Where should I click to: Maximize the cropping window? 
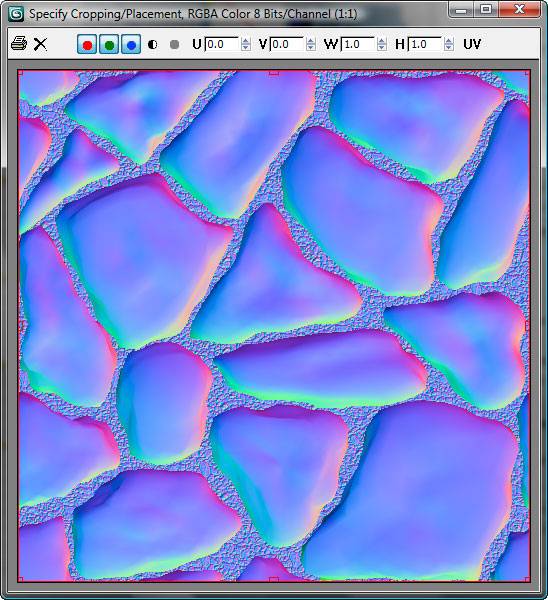click(486, 9)
